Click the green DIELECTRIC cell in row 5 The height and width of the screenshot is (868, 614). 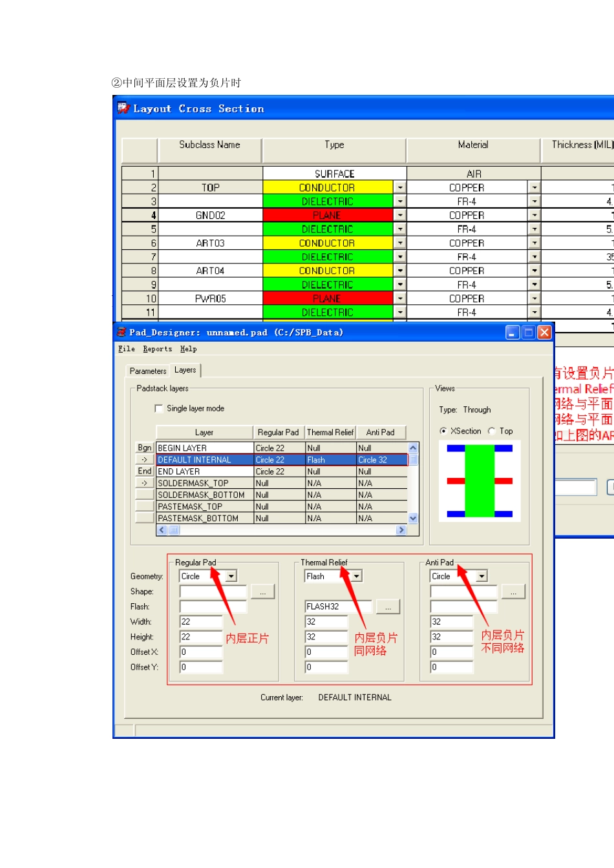[x=328, y=229]
